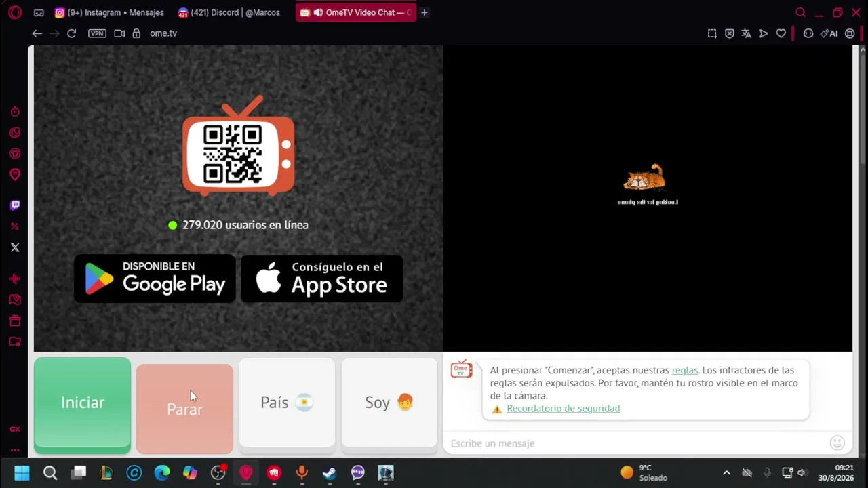The height and width of the screenshot is (488, 868).
Task: Reload the ome.tv page
Action: coord(71,33)
